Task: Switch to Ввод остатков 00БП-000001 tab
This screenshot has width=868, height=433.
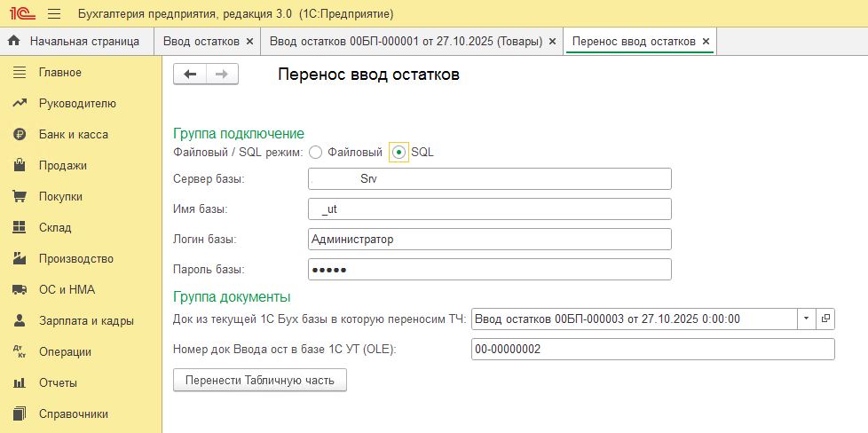Action: tap(406, 41)
